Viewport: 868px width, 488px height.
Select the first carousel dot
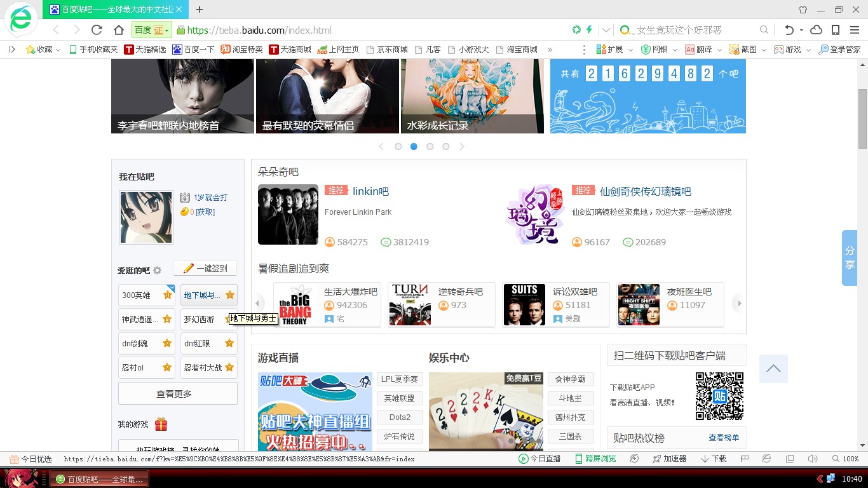pos(398,146)
